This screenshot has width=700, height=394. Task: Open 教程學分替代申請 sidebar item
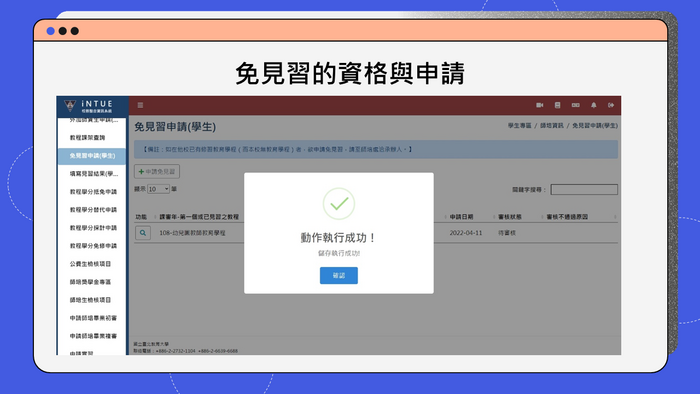pos(93,210)
